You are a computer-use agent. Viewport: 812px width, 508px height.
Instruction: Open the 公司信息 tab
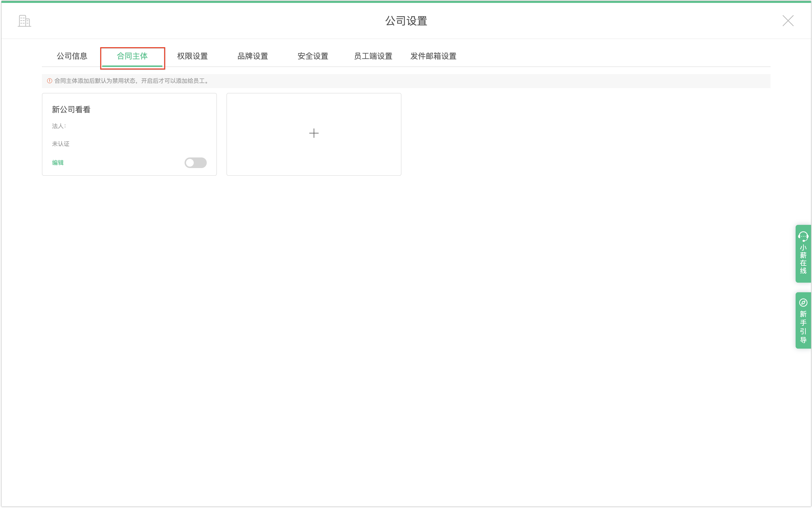[72, 56]
